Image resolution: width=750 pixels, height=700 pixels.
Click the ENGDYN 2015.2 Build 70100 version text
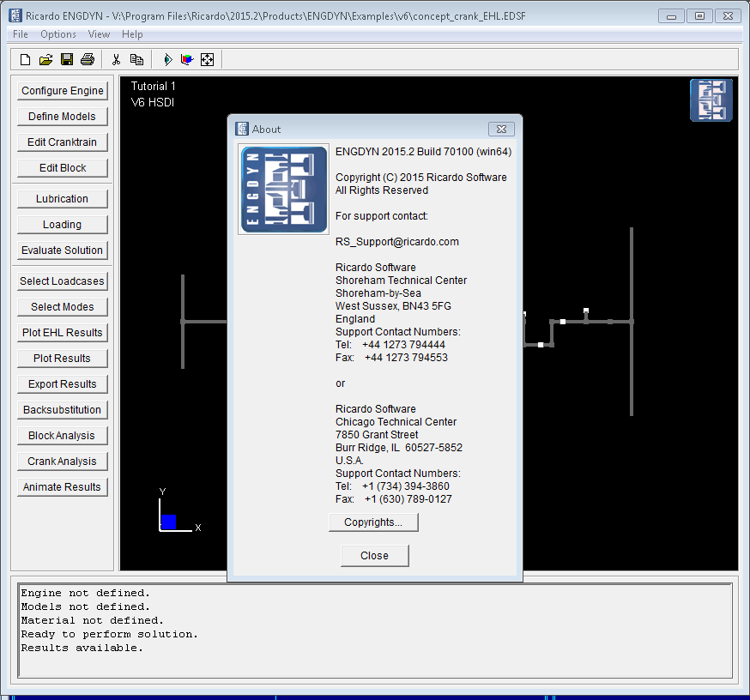coord(423,152)
